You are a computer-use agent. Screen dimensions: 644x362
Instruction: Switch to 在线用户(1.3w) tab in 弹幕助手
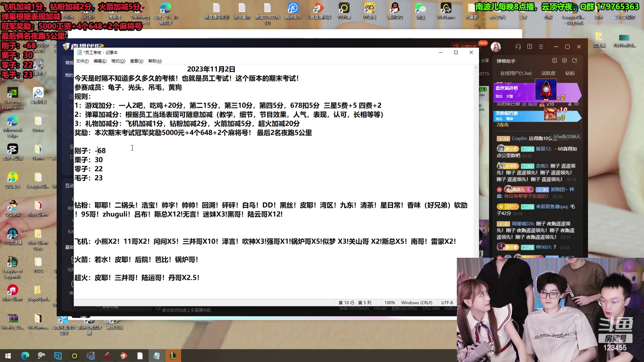[516, 73]
